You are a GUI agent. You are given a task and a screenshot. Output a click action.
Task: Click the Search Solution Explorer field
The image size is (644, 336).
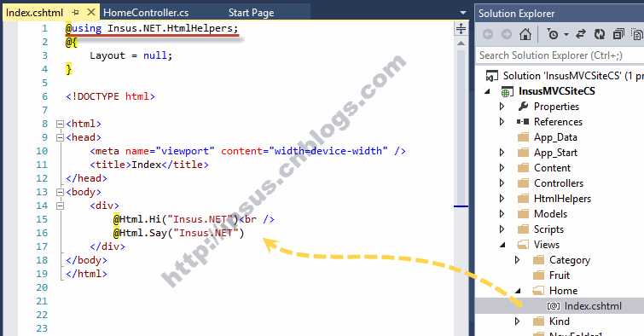click(560, 55)
